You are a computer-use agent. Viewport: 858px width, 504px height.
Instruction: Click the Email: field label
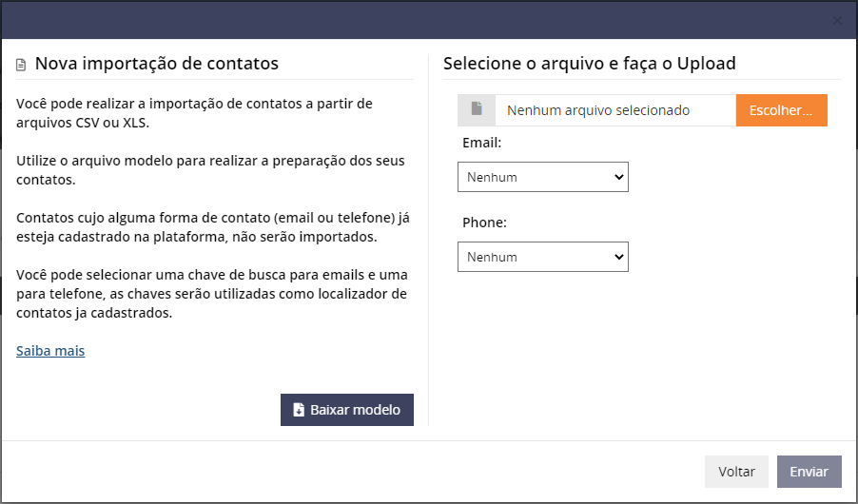coord(482,143)
